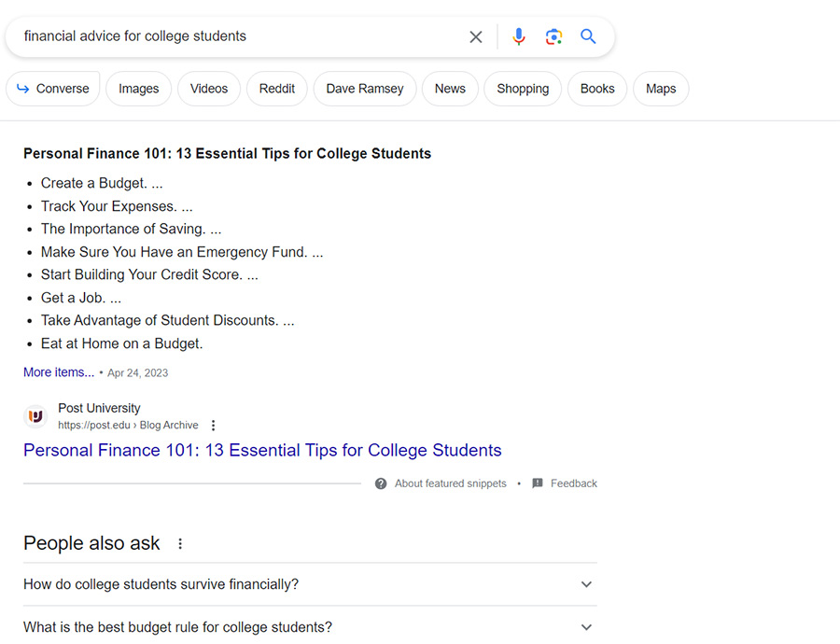Switch to the News tab
The height and width of the screenshot is (644, 840).
click(450, 89)
